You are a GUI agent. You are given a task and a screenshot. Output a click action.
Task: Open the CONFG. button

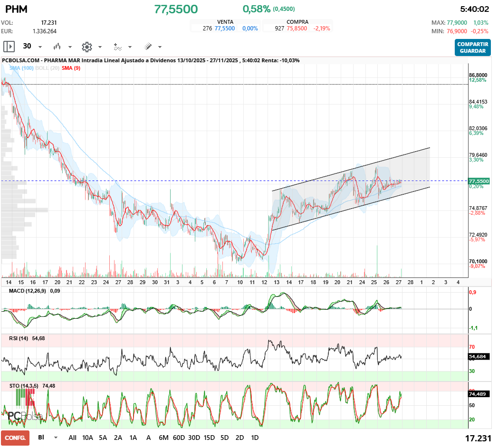[15, 438]
